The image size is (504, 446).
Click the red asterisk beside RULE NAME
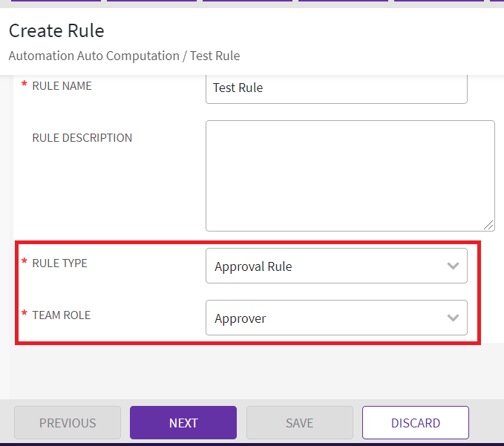[24, 86]
